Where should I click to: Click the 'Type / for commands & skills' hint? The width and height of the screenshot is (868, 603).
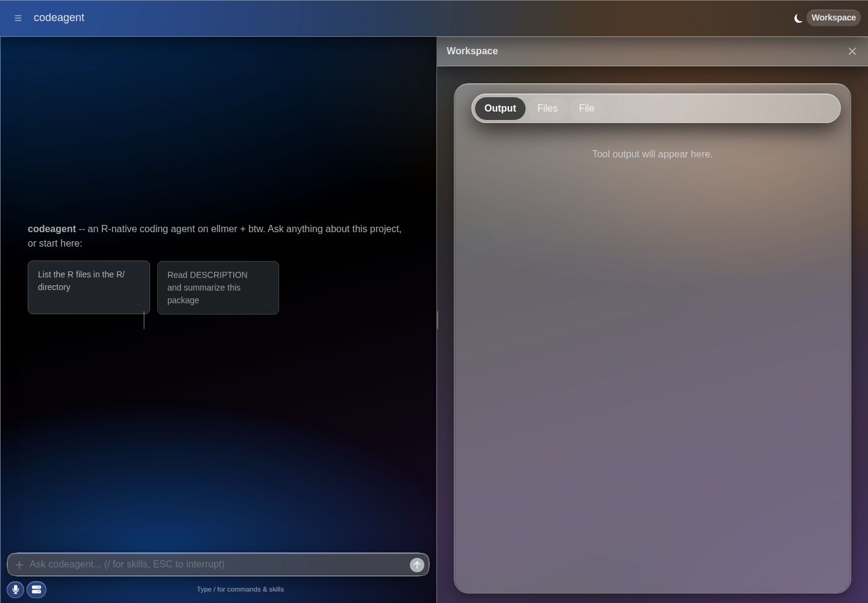240,589
